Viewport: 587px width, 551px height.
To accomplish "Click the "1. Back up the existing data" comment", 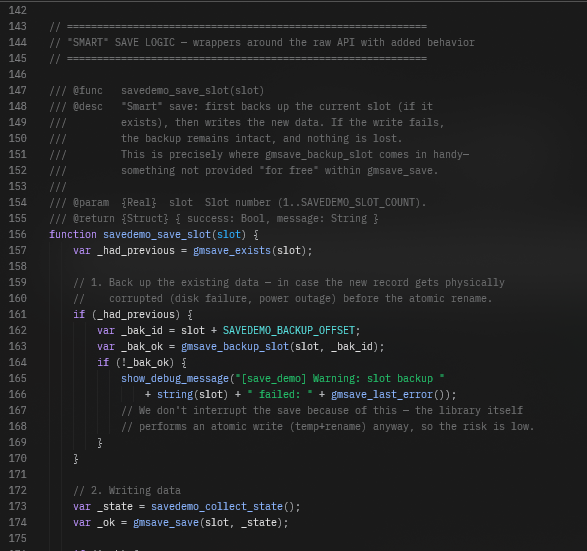I will click(289, 283).
